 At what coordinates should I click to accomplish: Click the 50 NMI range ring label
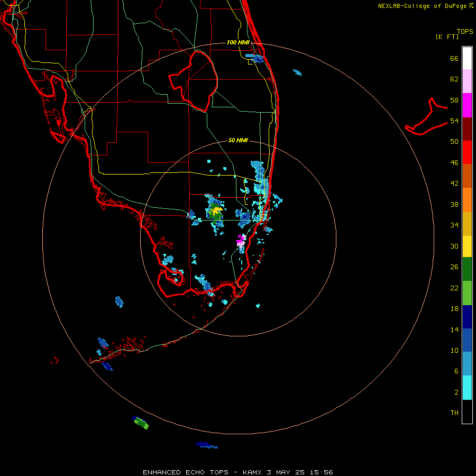point(238,140)
